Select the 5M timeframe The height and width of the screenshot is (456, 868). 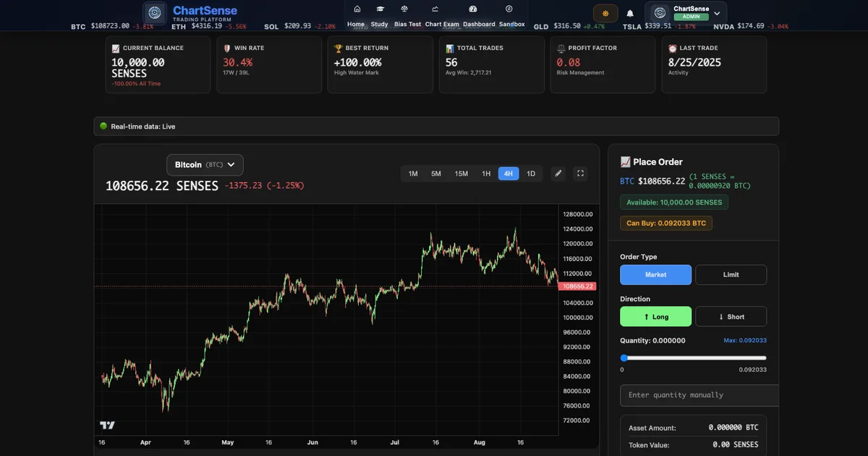436,173
